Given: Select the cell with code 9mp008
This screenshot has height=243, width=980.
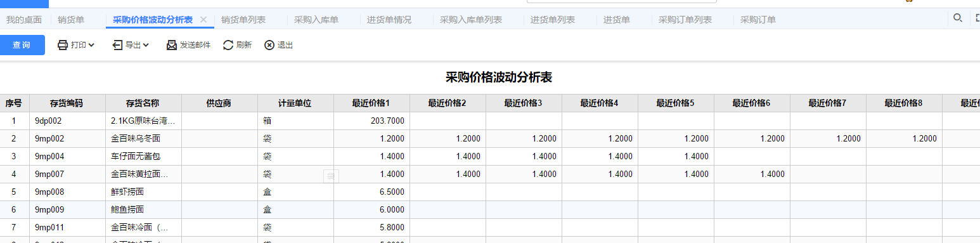Looking at the screenshot, I should [x=67, y=192].
